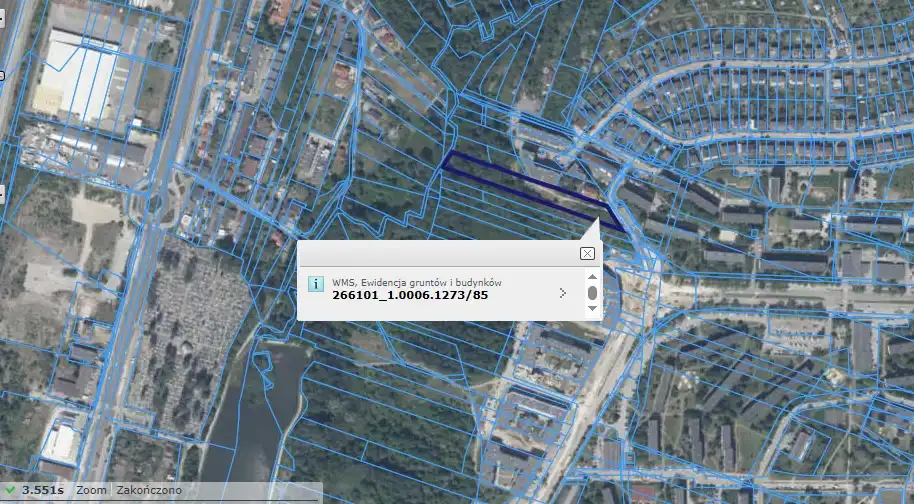Close the parcel info popup
This screenshot has height=504, width=914.
click(x=587, y=254)
